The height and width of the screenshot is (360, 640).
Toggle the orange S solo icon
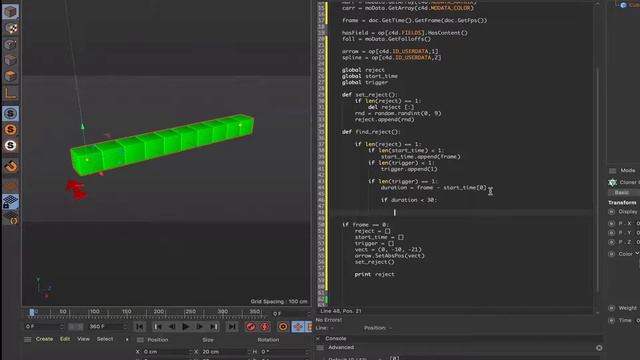pyautogui.click(x=11, y=130)
